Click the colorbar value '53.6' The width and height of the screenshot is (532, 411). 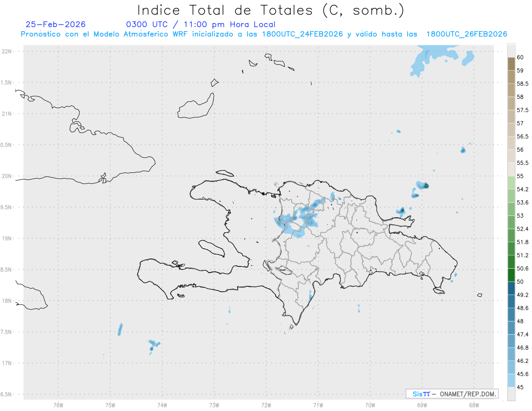(523, 202)
